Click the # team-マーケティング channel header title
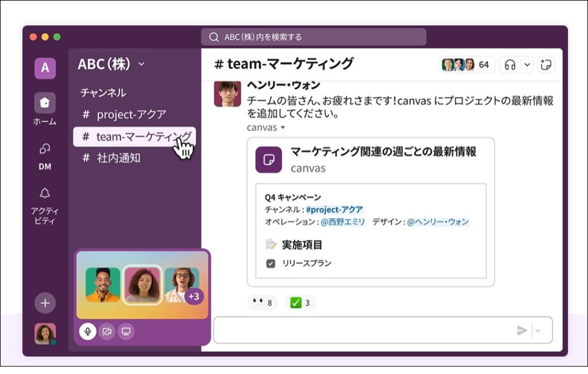 [284, 64]
